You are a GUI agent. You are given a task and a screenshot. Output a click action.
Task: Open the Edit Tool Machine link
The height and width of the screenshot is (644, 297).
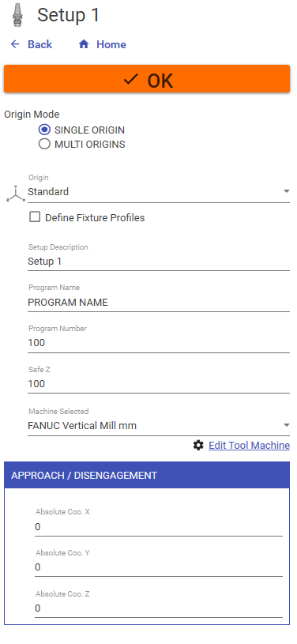click(249, 445)
